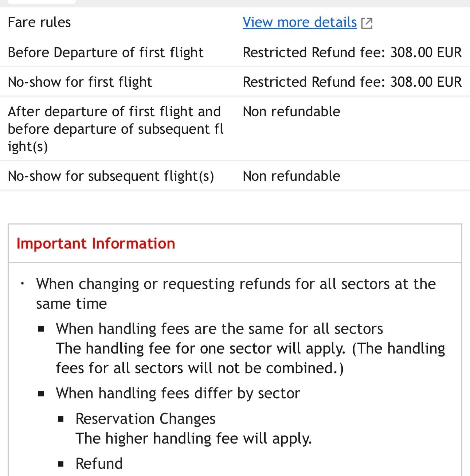This screenshot has height=476, width=470.
Task: Select the No-show for first flight label
Action: pos(80,82)
